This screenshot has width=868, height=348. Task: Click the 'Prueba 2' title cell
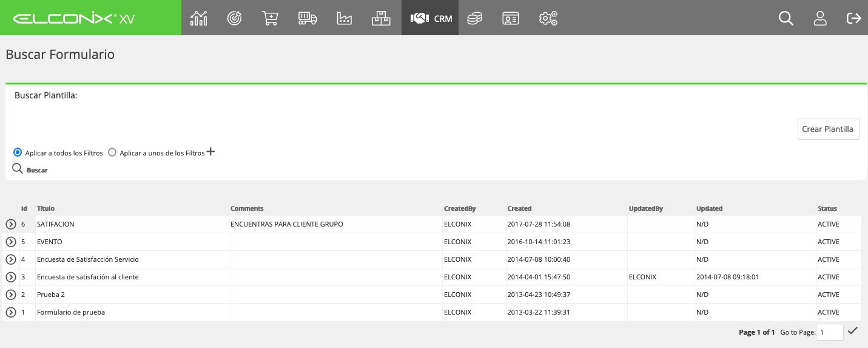point(132,295)
